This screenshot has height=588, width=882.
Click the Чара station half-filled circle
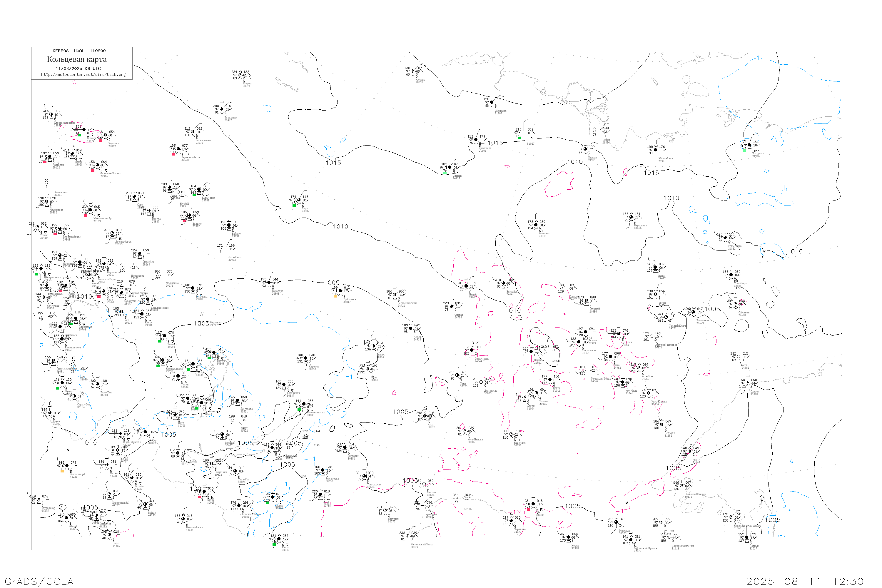pyautogui.click(x=425, y=416)
